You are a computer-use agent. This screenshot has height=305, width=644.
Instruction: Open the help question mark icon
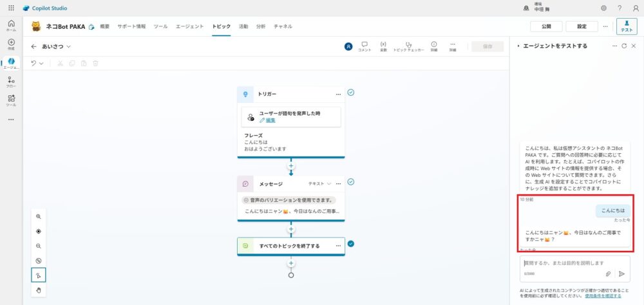point(620,8)
